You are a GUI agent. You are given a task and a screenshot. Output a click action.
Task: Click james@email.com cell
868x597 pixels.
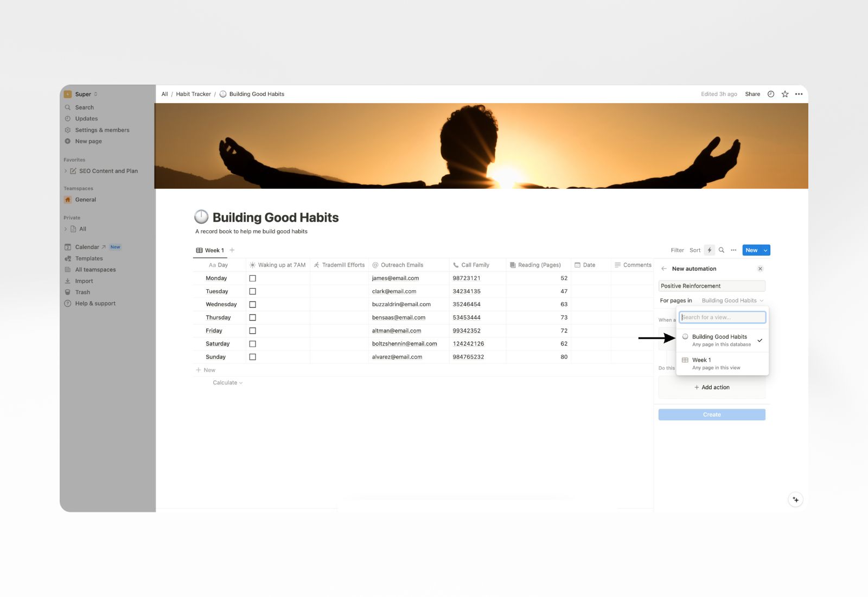[409, 278]
